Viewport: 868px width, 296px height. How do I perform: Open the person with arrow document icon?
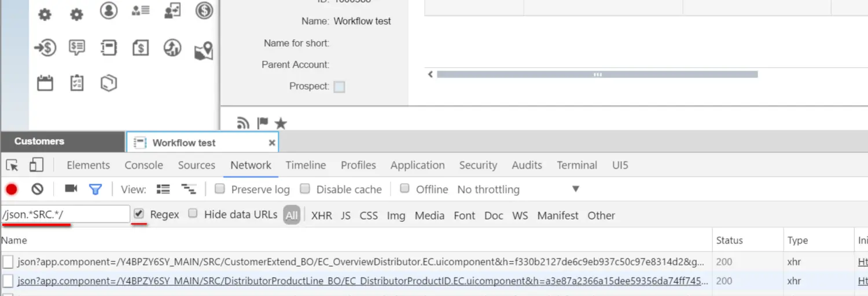172,10
